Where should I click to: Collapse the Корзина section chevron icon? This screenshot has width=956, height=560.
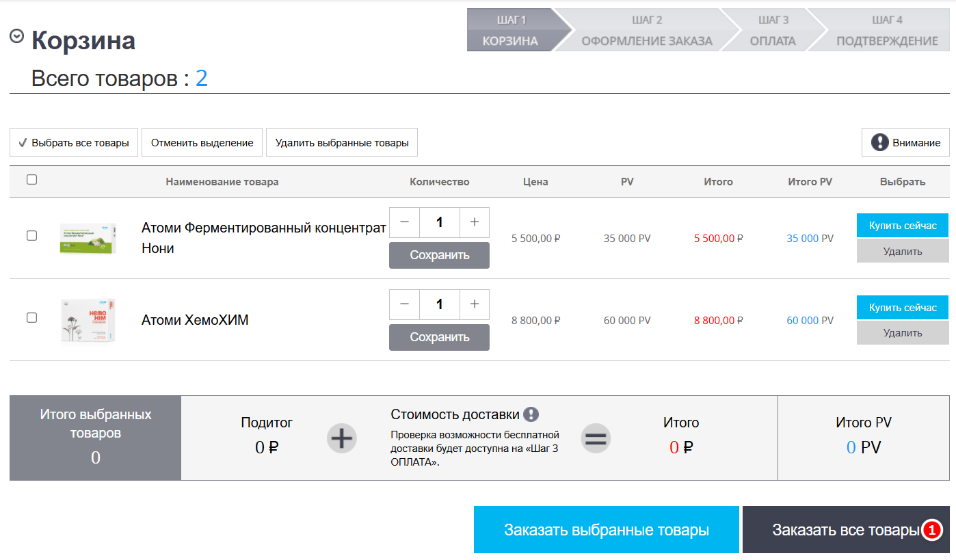pos(17,37)
